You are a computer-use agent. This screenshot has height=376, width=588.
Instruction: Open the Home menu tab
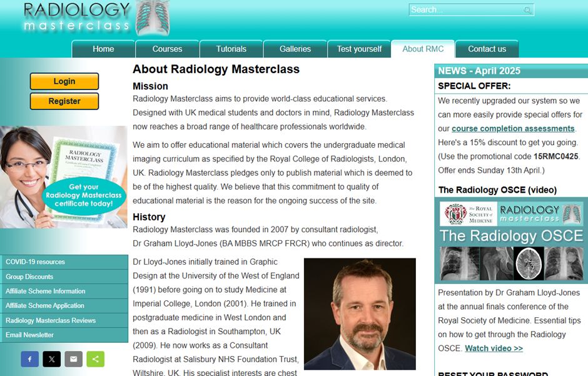coord(103,49)
